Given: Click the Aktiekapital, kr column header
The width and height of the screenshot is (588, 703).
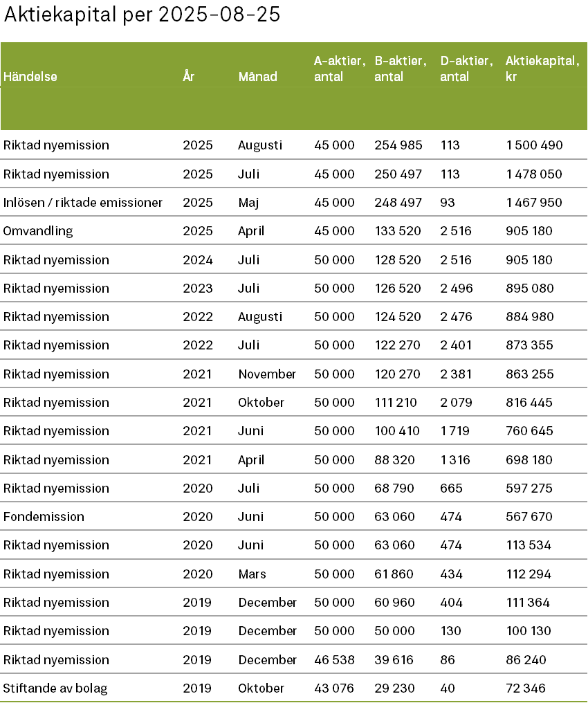Looking at the screenshot, I should [x=542, y=69].
